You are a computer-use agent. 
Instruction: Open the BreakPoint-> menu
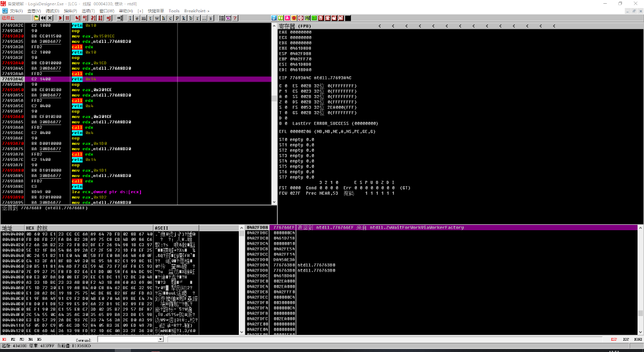[x=197, y=11]
